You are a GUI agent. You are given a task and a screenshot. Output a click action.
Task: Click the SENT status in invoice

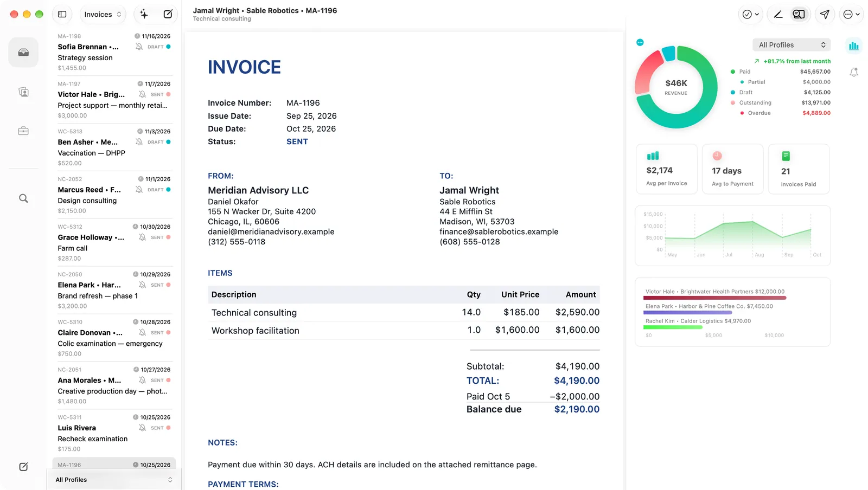point(297,141)
